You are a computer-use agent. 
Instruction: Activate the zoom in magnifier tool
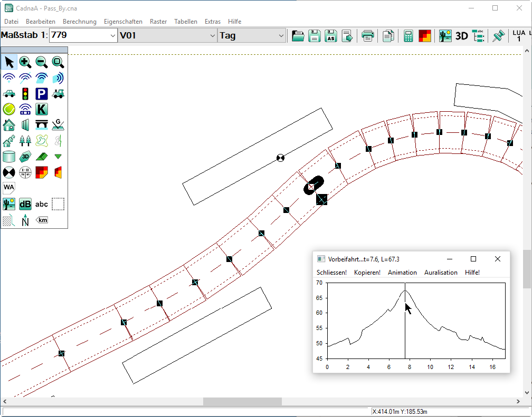[x=25, y=62]
